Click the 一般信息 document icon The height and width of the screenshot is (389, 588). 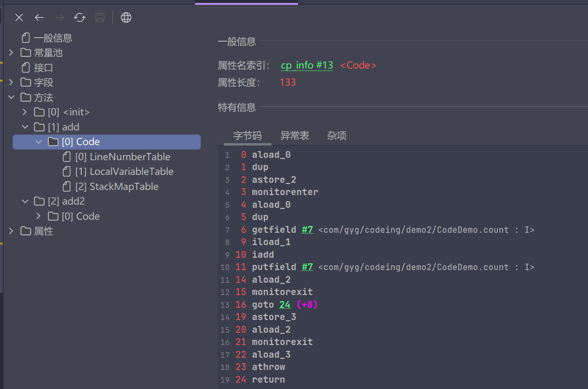coord(25,38)
